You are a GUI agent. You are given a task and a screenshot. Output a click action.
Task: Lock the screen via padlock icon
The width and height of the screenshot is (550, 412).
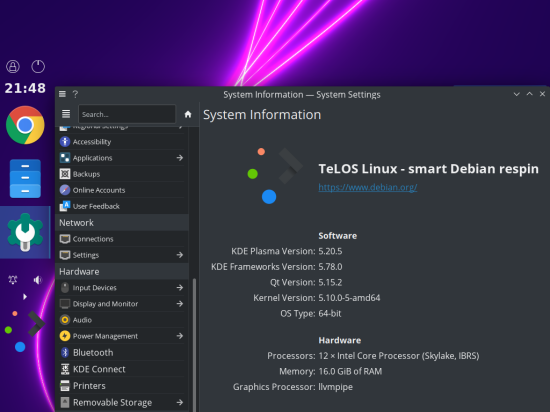[x=13, y=66]
